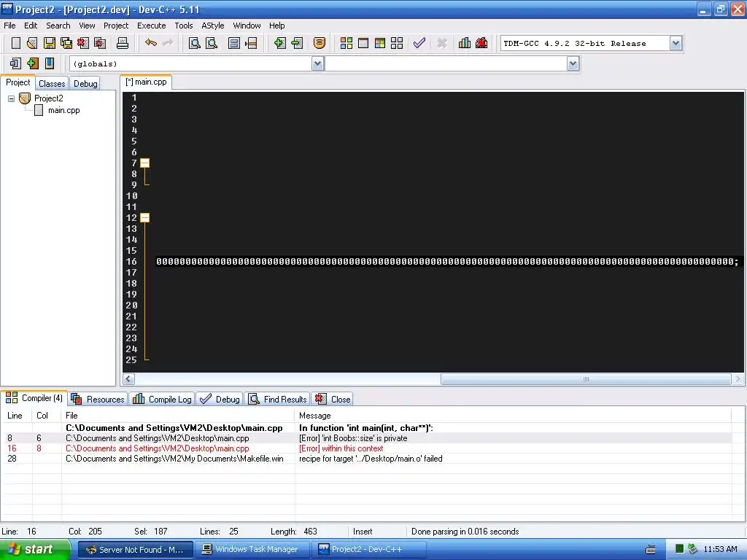The height and width of the screenshot is (560, 747).
Task: Open the Window menu
Action: point(247,26)
